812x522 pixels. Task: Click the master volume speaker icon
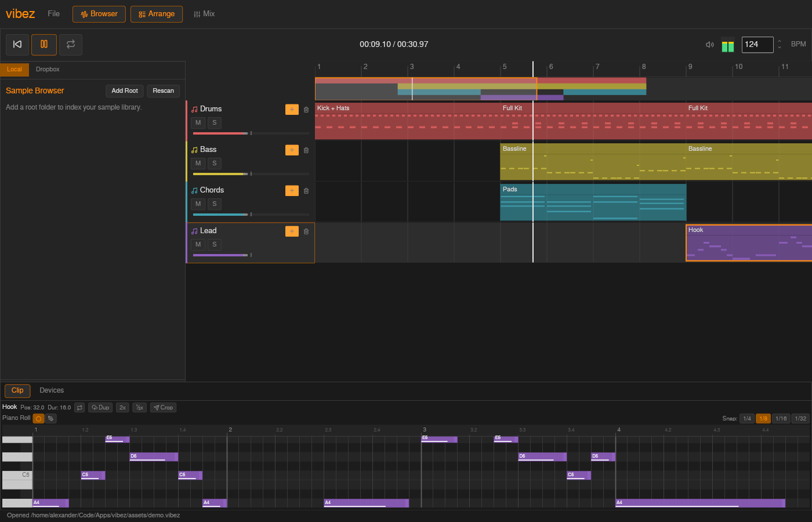point(709,45)
